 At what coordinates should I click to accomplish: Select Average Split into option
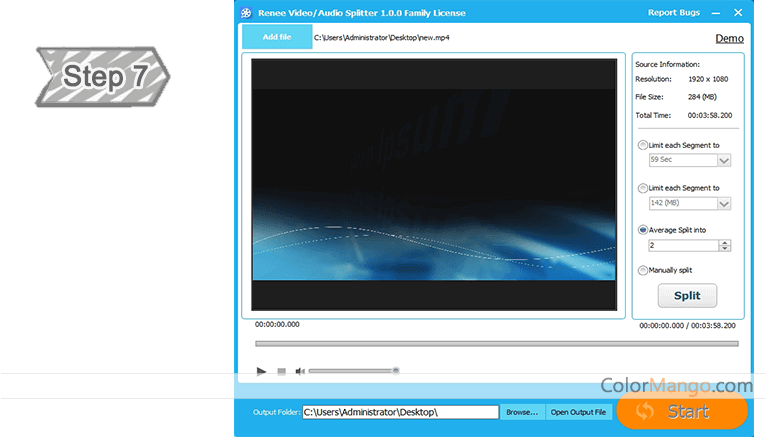click(643, 230)
